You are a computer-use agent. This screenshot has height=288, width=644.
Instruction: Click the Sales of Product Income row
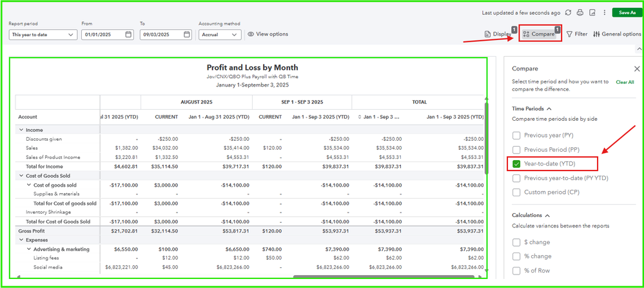click(53, 158)
